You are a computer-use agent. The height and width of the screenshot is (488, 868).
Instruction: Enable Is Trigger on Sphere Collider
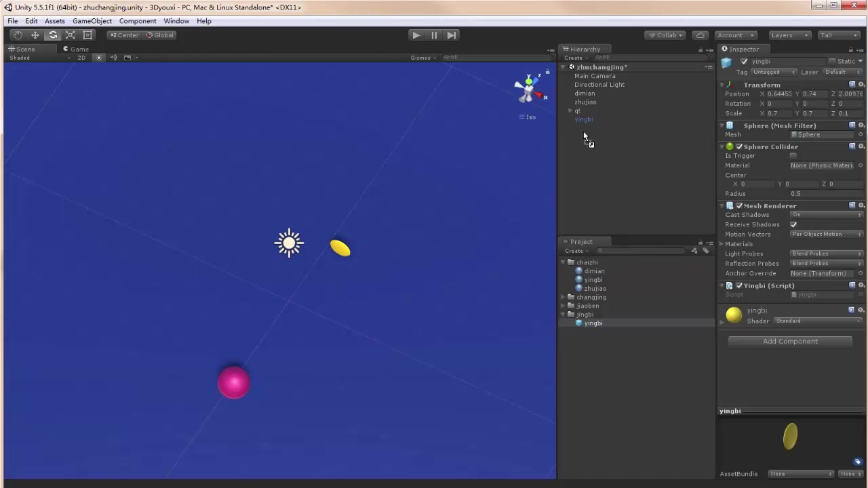coord(793,155)
